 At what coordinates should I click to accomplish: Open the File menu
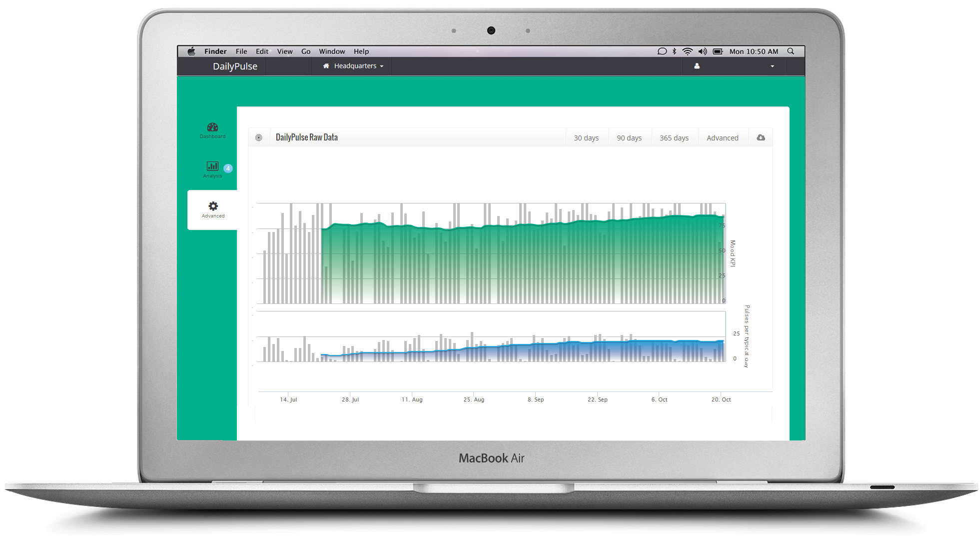click(x=241, y=51)
